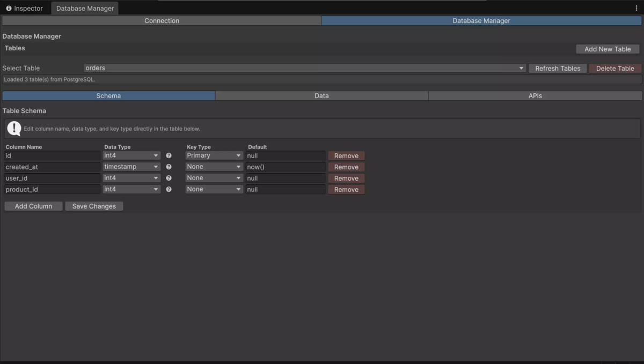Image resolution: width=644 pixels, height=364 pixels.
Task: Click the Table Schema heading
Action: coord(24,111)
